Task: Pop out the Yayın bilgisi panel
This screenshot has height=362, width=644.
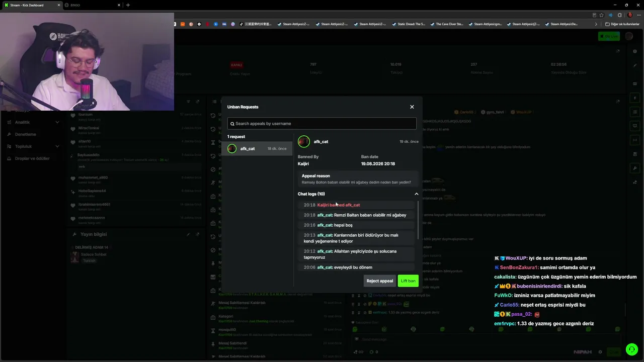Action: click(197, 234)
